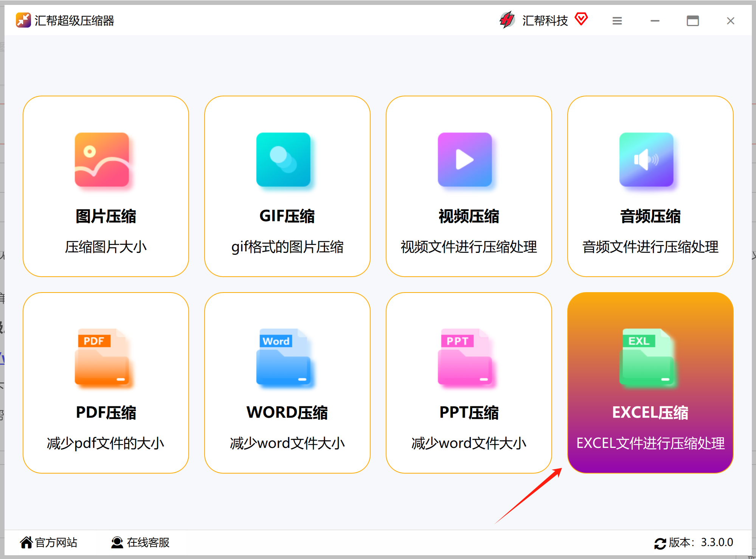The image size is (756, 559).
Task: Click the gif格式的图片压缩 description
Action: pos(287,247)
